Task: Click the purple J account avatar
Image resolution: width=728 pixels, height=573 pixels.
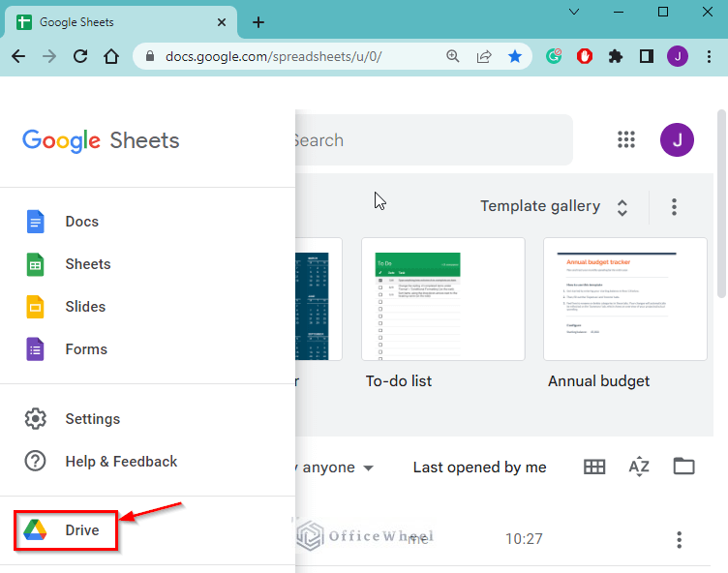Action: click(x=677, y=140)
